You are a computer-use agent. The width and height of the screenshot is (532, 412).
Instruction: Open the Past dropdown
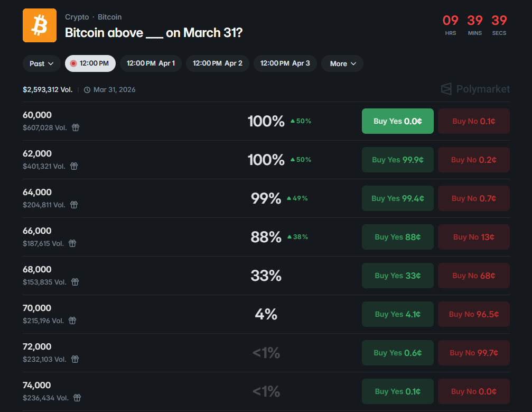click(x=42, y=63)
